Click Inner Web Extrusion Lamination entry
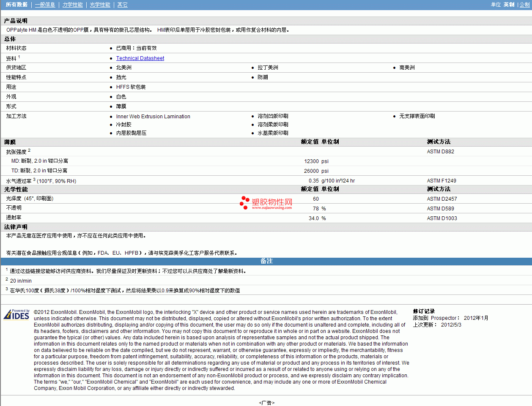The width and height of the screenshot is (532, 406). tap(153, 117)
